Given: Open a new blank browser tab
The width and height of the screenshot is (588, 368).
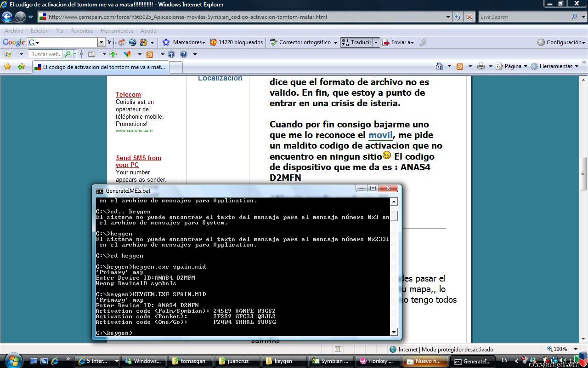Looking at the screenshot, I should 176,67.
